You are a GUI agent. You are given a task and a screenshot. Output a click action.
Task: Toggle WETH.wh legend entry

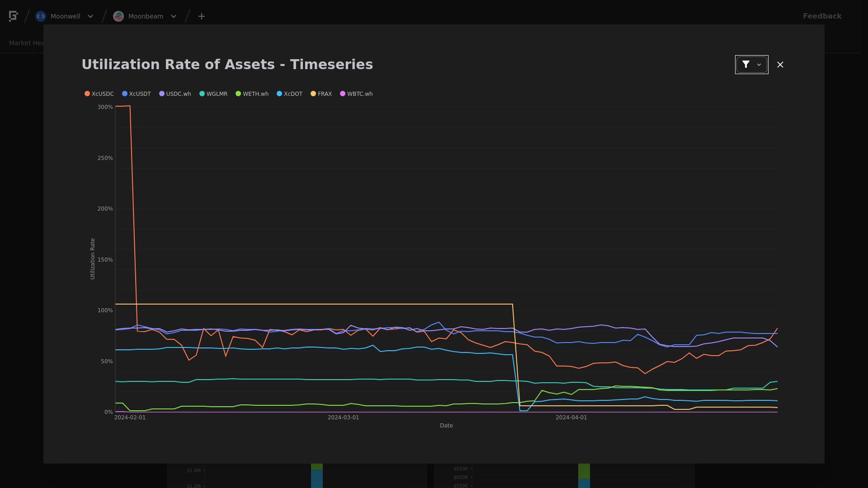(x=252, y=94)
